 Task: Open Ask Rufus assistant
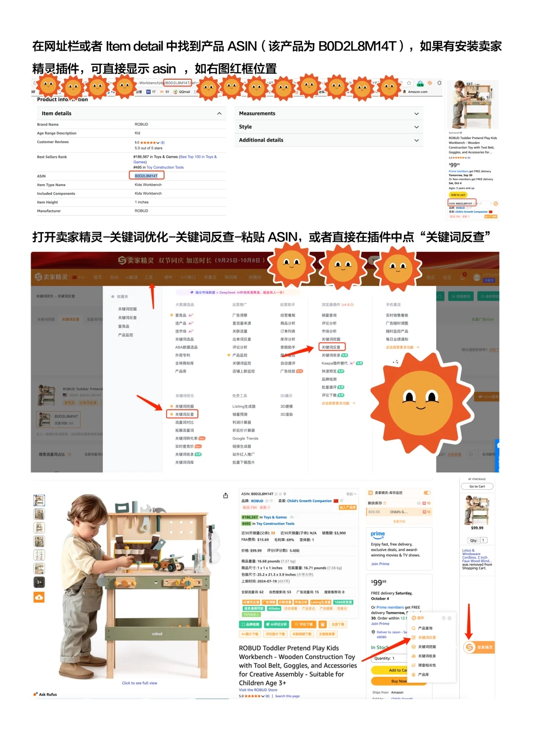coord(45,694)
